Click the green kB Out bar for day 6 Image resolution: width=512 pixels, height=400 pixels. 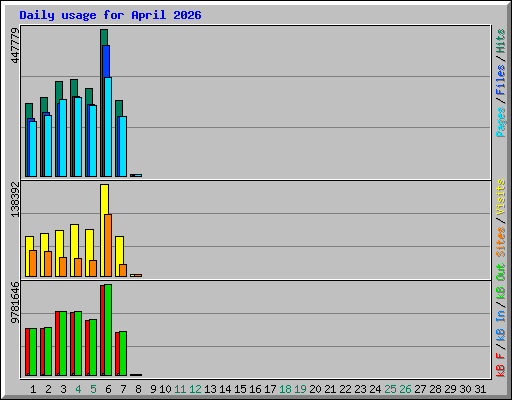point(108,330)
